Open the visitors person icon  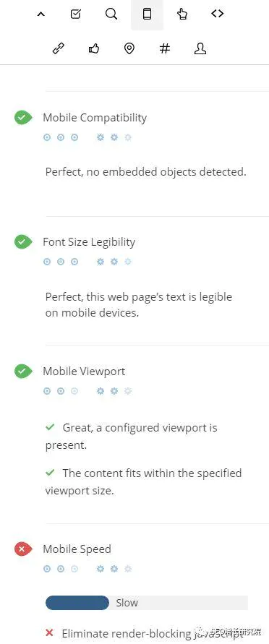point(200,49)
